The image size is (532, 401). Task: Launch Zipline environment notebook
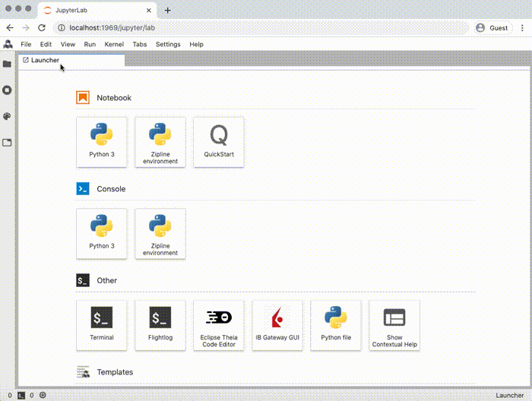coord(160,141)
